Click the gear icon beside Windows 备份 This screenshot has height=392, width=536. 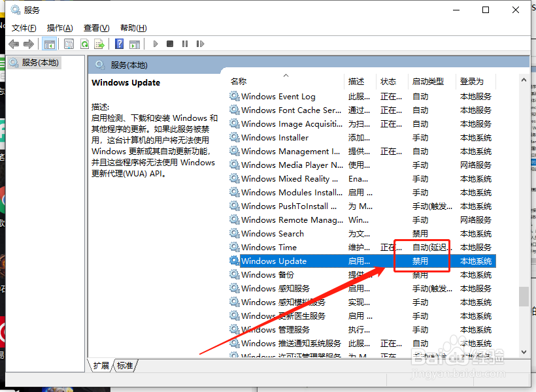[235, 275]
